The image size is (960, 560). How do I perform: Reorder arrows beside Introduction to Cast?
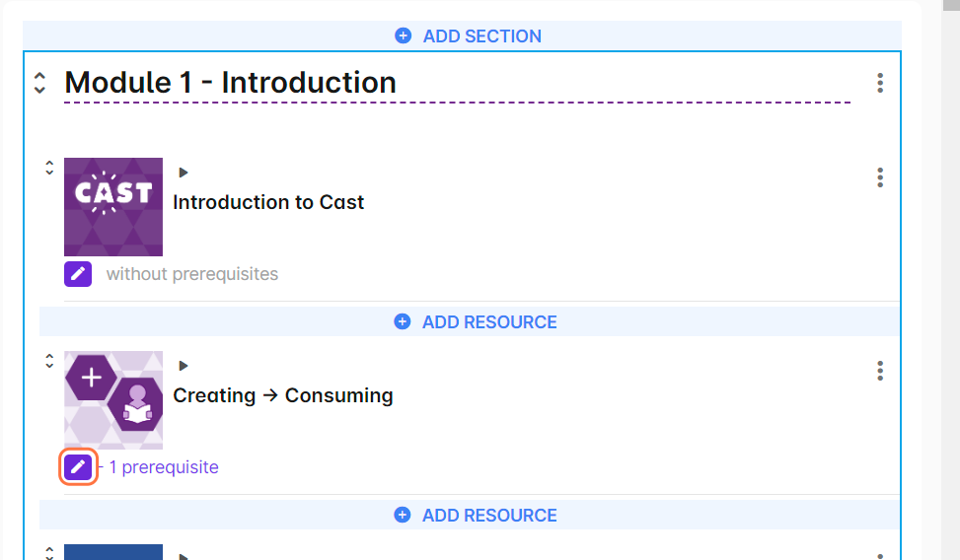click(x=49, y=168)
